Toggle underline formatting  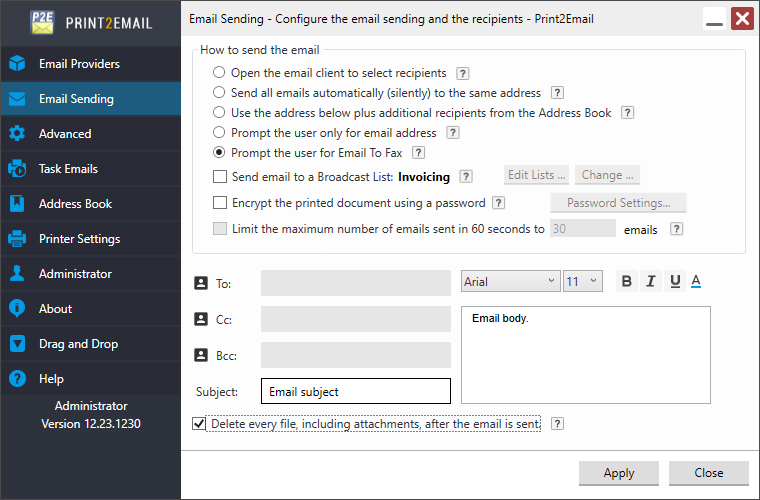pos(675,281)
